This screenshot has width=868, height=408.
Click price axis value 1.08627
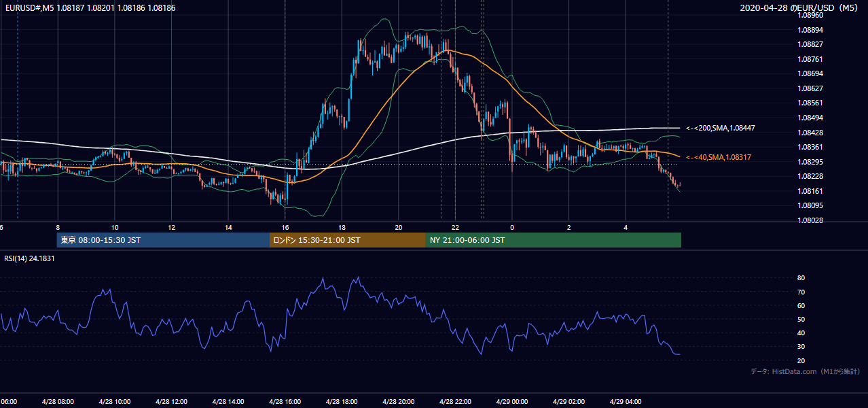pyautogui.click(x=810, y=88)
